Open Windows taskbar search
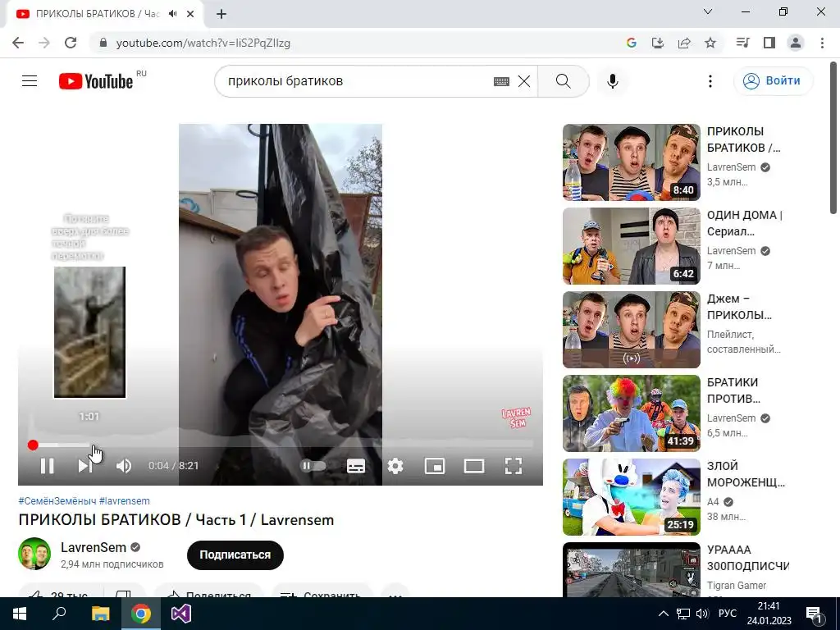This screenshot has height=630, width=840. point(59,614)
